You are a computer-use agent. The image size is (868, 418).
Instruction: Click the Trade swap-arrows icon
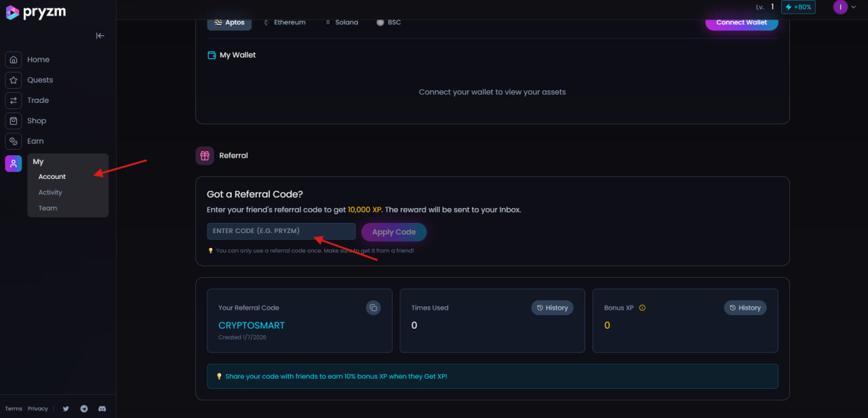point(14,100)
